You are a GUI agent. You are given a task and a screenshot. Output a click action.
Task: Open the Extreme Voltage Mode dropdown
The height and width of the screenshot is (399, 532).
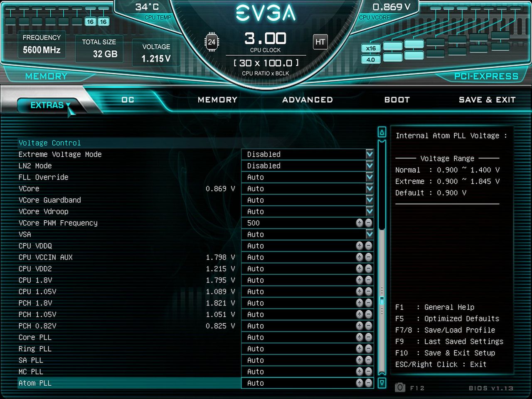[369, 154]
